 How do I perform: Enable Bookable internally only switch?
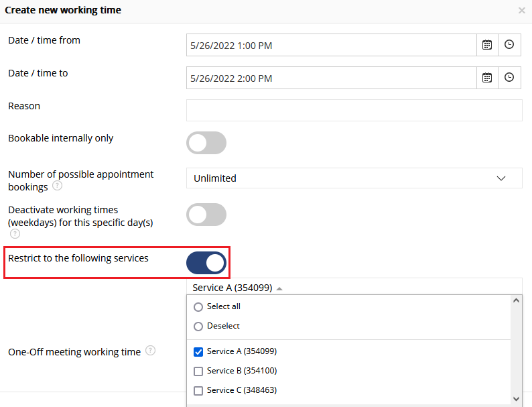(x=206, y=143)
